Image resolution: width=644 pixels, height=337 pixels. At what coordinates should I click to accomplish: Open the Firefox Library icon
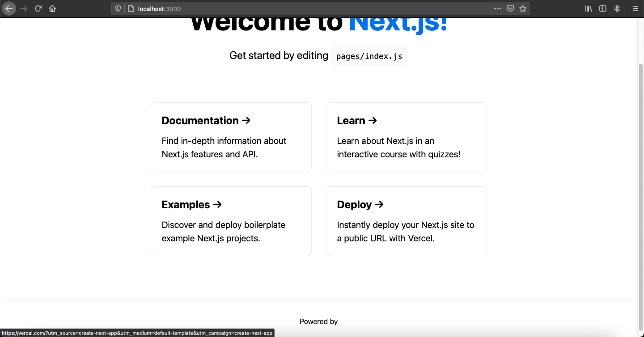tap(589, 8)
